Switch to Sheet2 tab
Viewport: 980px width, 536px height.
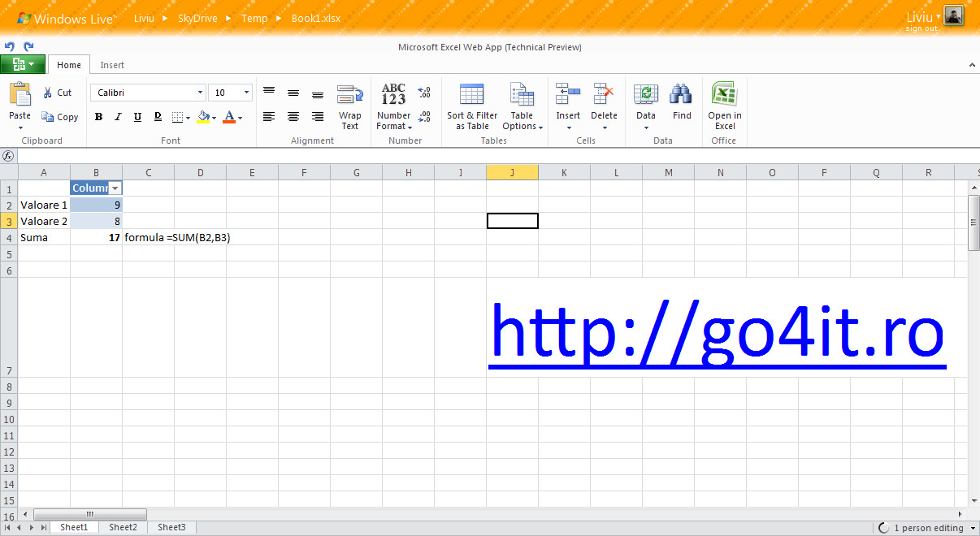(123, 527)
